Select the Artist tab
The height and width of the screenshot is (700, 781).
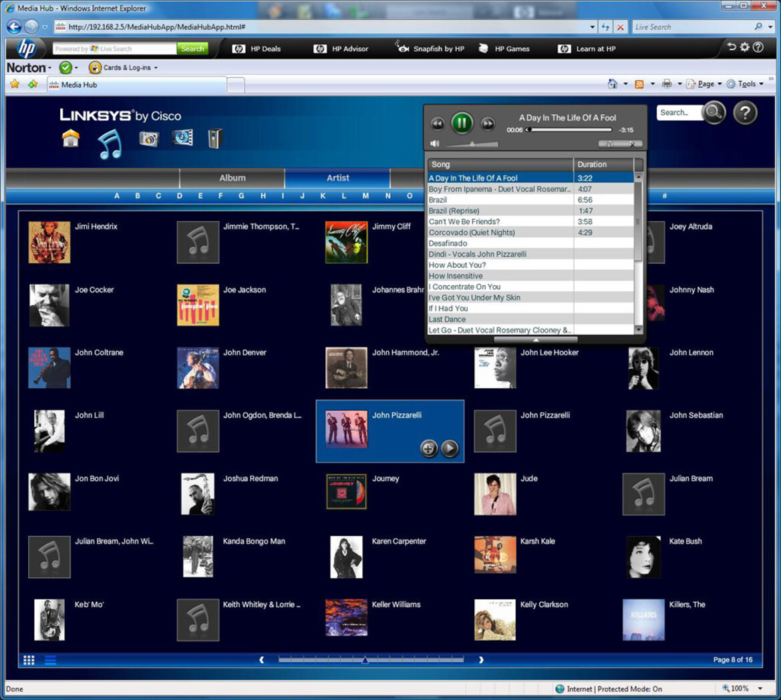coord(337,178)
